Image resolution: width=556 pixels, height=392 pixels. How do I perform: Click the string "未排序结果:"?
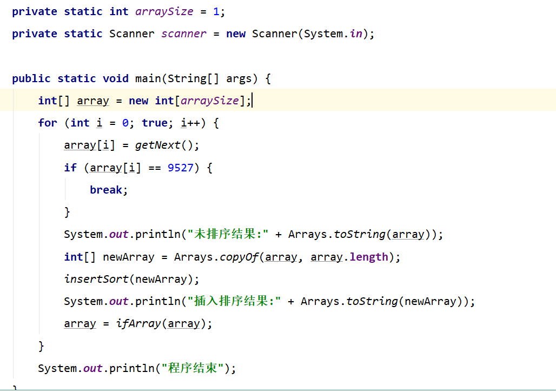(228, 234)
